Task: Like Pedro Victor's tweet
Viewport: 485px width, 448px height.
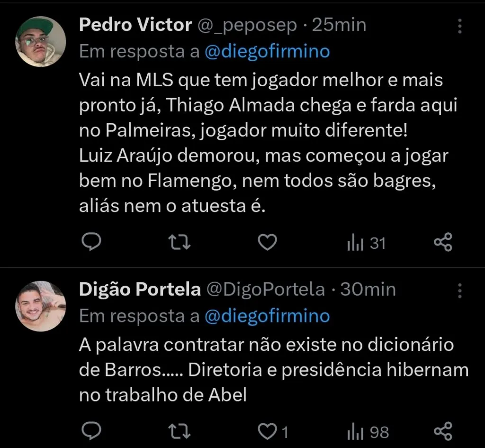Action: [267, 242]
